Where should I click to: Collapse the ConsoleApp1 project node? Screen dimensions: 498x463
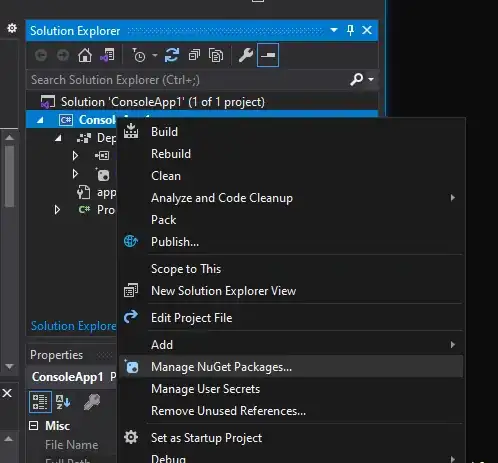[x=40, y=120]
